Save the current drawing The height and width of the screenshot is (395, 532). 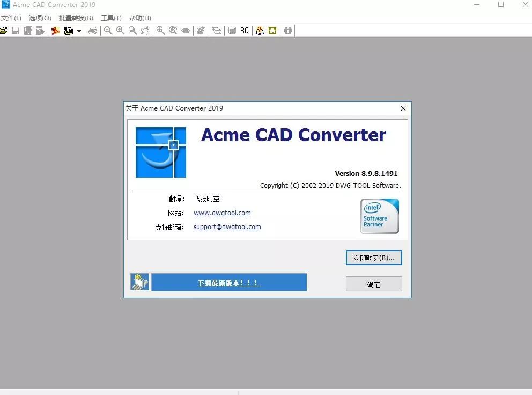[x=15, y=31]
